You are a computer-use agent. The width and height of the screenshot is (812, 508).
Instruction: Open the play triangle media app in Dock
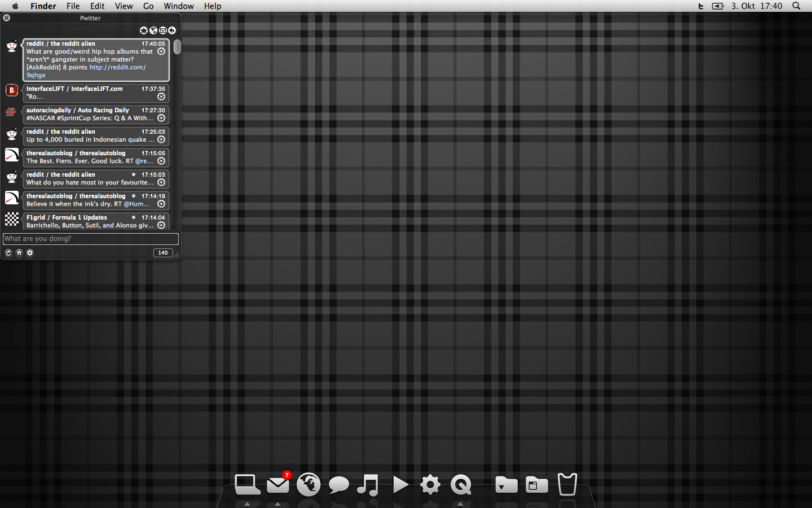(400, 484)
